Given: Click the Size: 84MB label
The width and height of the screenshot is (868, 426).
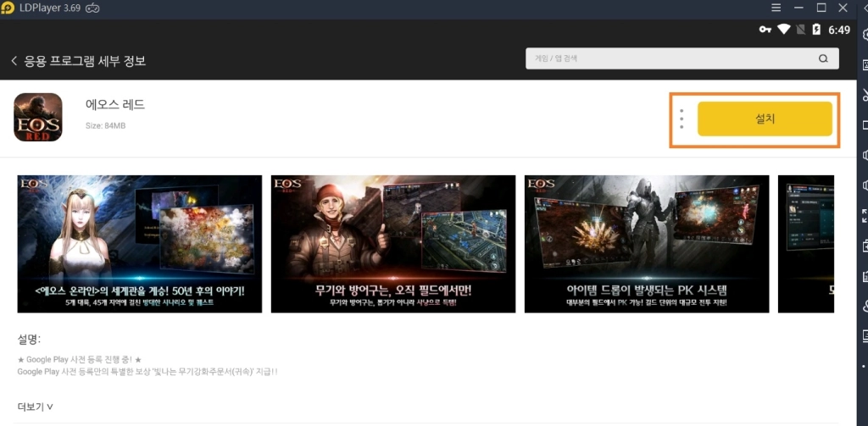Looking at the screenshot, I should pos(105,126).
